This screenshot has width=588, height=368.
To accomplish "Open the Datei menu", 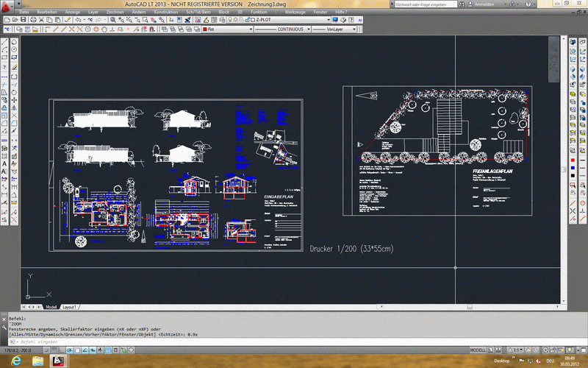I will (24, 12).
